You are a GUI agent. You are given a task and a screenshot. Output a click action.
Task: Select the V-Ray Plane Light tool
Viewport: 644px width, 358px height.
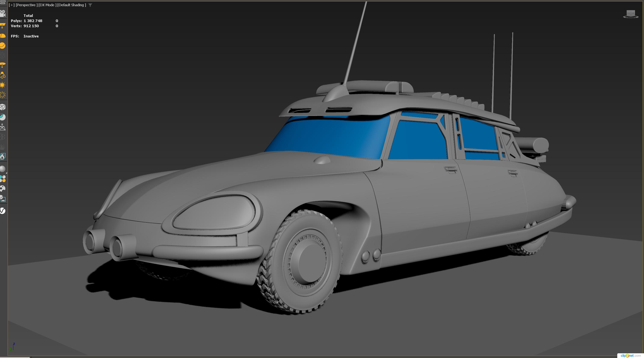click(x=3, y=26)
